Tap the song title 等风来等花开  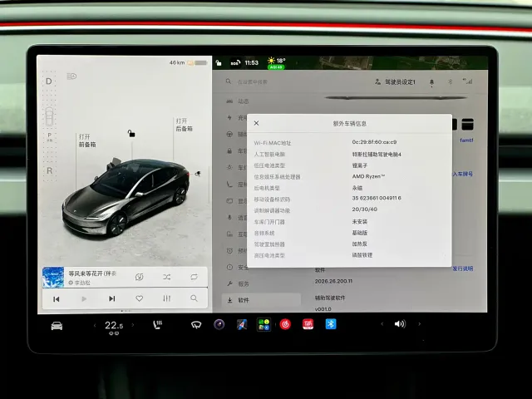(x=92, y=273)
